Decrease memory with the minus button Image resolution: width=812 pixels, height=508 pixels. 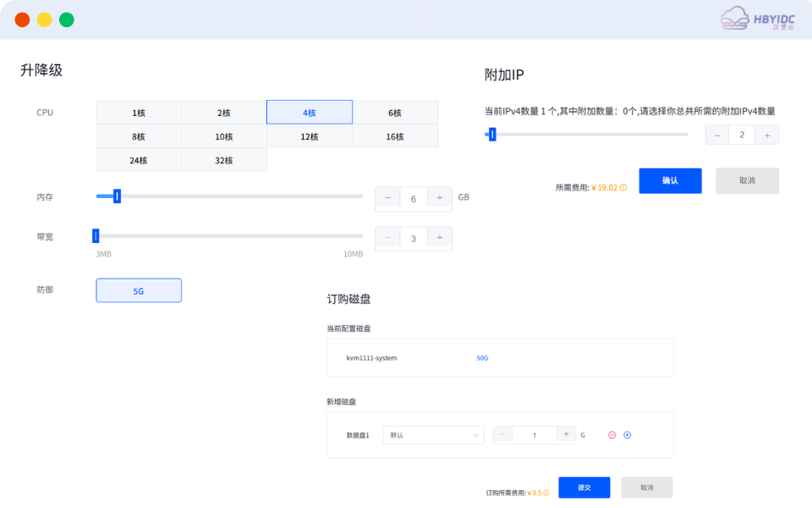387,198
